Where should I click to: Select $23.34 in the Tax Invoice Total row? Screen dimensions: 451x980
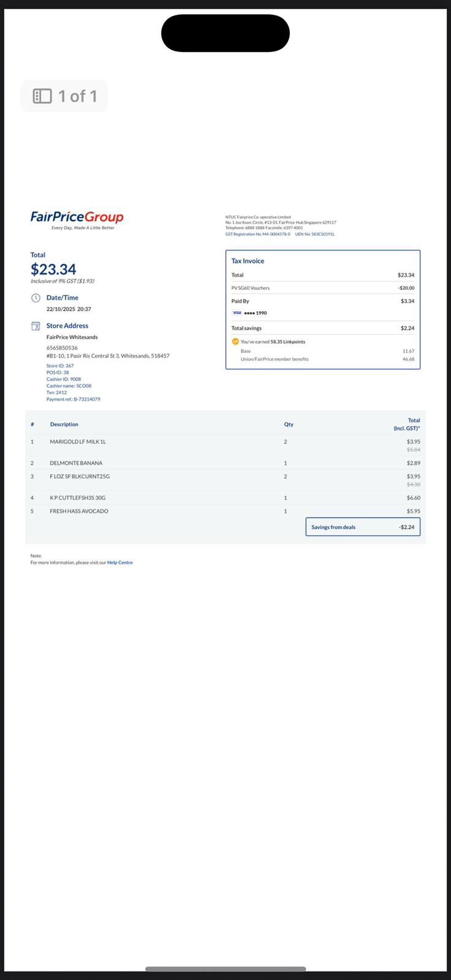[x=406, y=275]
